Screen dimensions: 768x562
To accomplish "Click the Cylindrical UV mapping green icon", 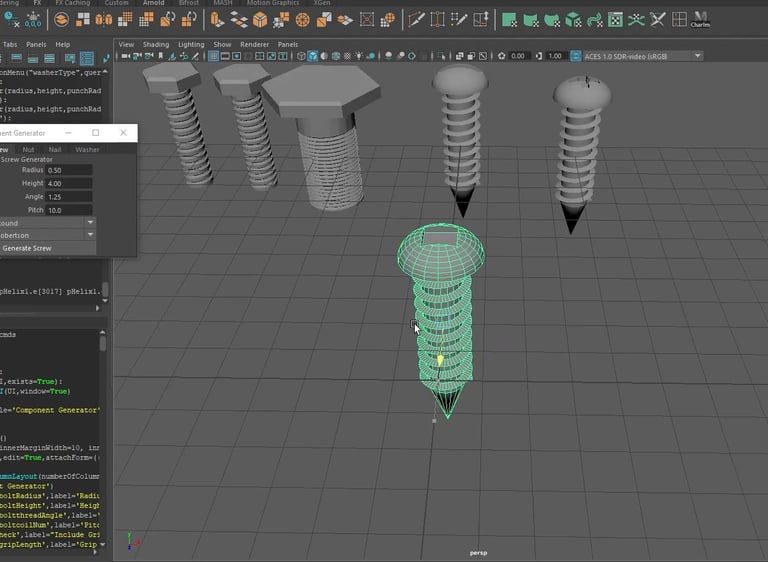I will (531, 20).
